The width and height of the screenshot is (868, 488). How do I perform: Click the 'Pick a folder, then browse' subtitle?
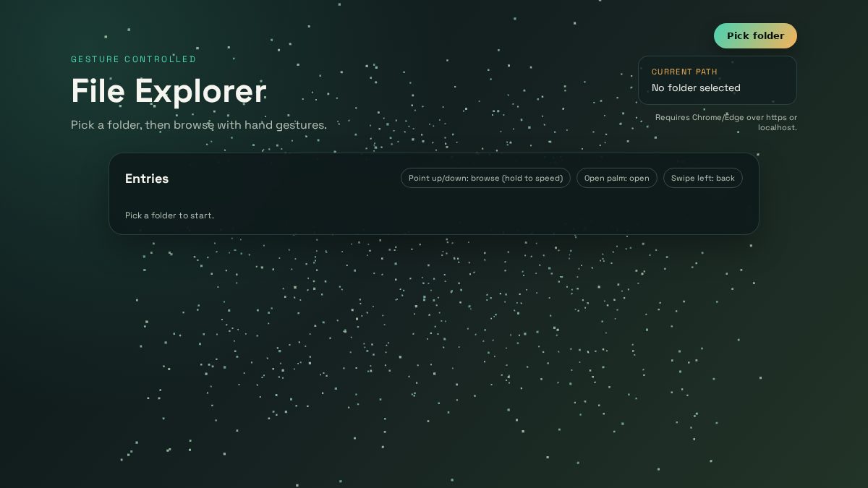(x=199, y=125)
